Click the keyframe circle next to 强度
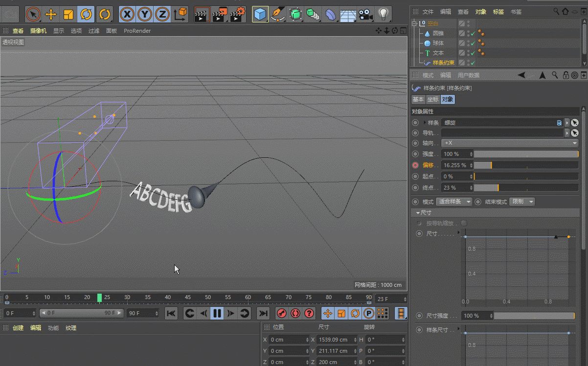Image resolution: width=588 pixels, height=366 pixels. coord(415,153)
